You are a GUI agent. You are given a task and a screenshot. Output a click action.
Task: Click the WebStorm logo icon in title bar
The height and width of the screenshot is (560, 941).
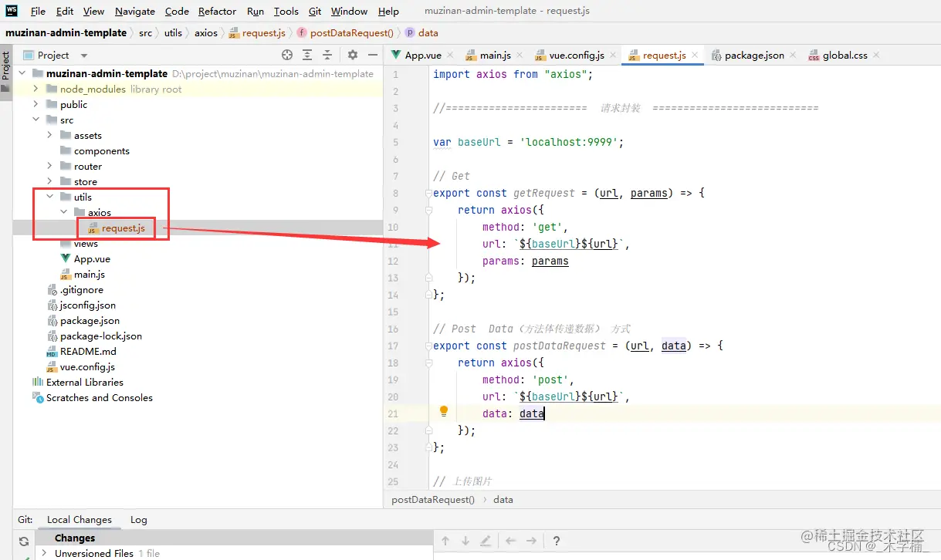12,11
